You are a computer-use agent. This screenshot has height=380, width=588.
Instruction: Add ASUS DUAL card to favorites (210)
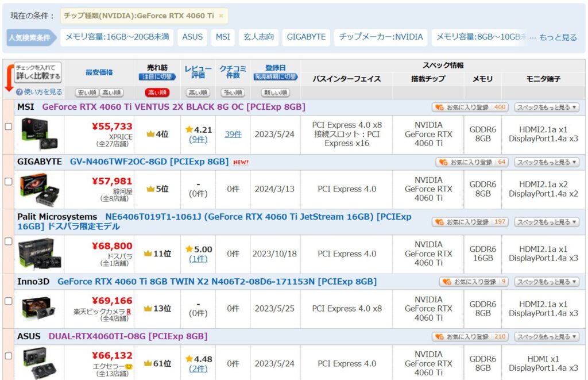[x=470, y=337]
